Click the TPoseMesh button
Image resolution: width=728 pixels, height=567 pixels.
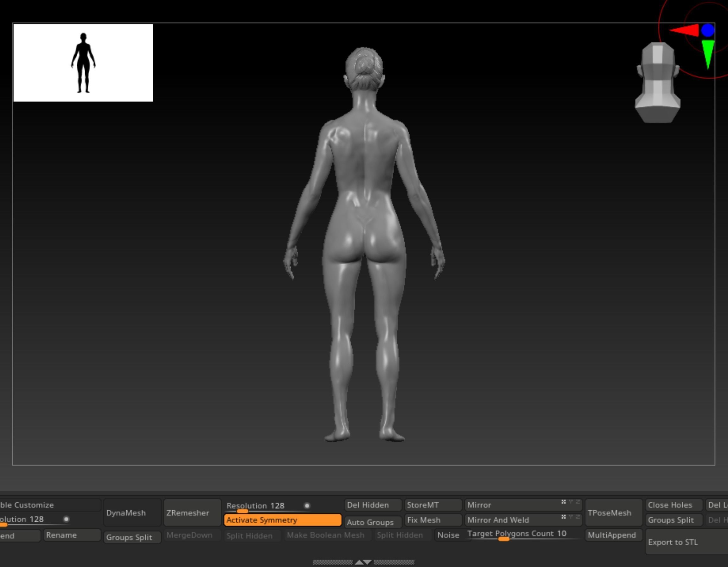coord(614,513)
